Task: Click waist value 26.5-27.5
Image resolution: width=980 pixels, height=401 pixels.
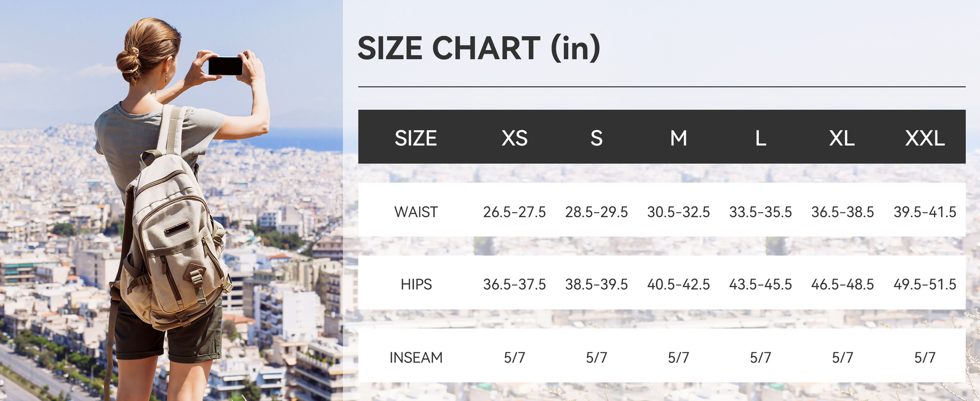Action: pyautogui.click(x=514, y=212)
